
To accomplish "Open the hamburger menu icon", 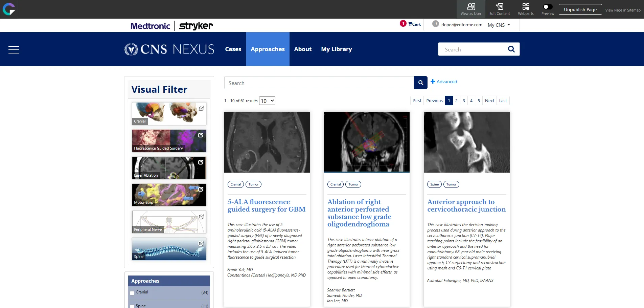I will click(x=14, y=50).
